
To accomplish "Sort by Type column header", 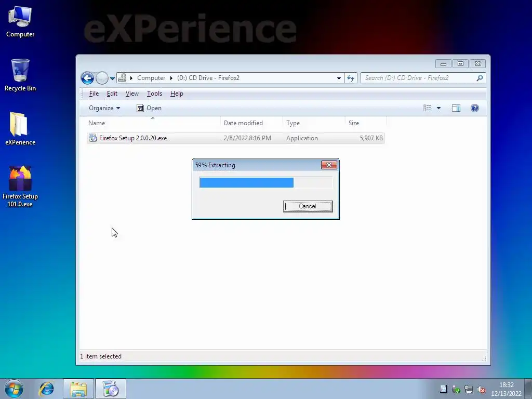I will click(x=314, y=123).
